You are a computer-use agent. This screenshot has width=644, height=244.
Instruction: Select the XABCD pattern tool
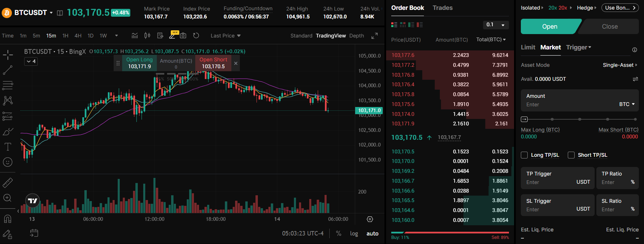coord(7,101)
